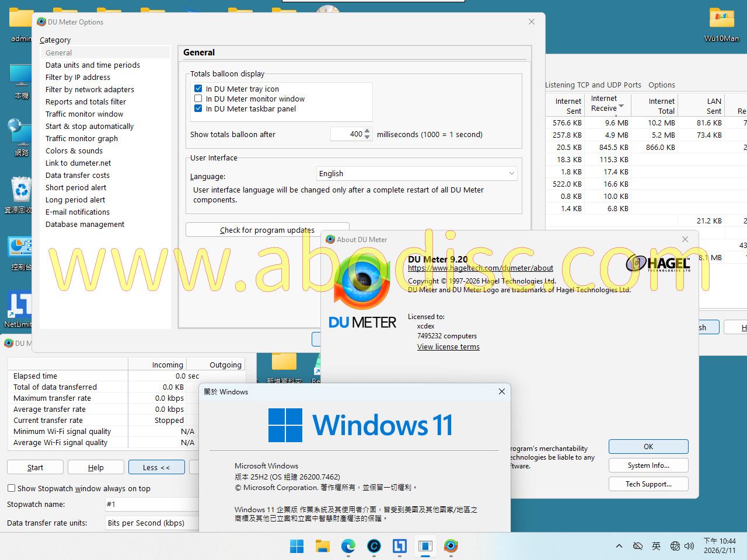Click the volume icon in system tray
Screen dimensions: 747x560
tap(689, 546)
